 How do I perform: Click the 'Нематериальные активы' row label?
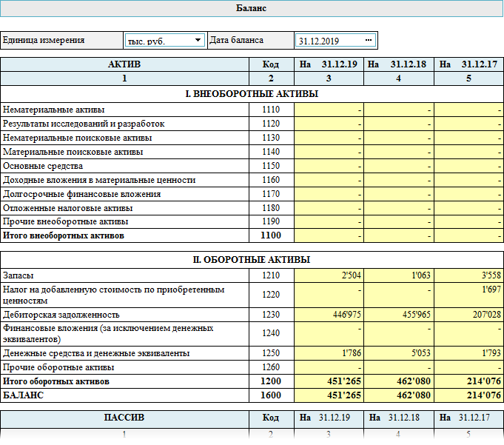54,110
